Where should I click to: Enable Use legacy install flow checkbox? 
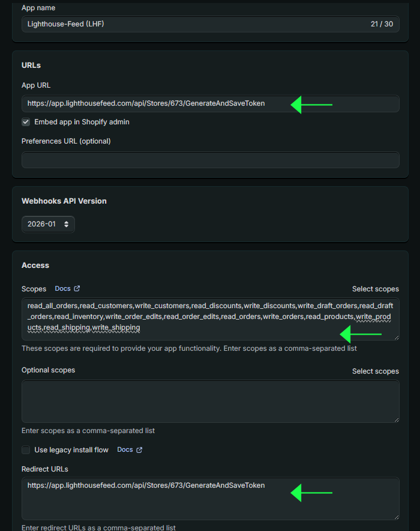[x=26, y=450]
